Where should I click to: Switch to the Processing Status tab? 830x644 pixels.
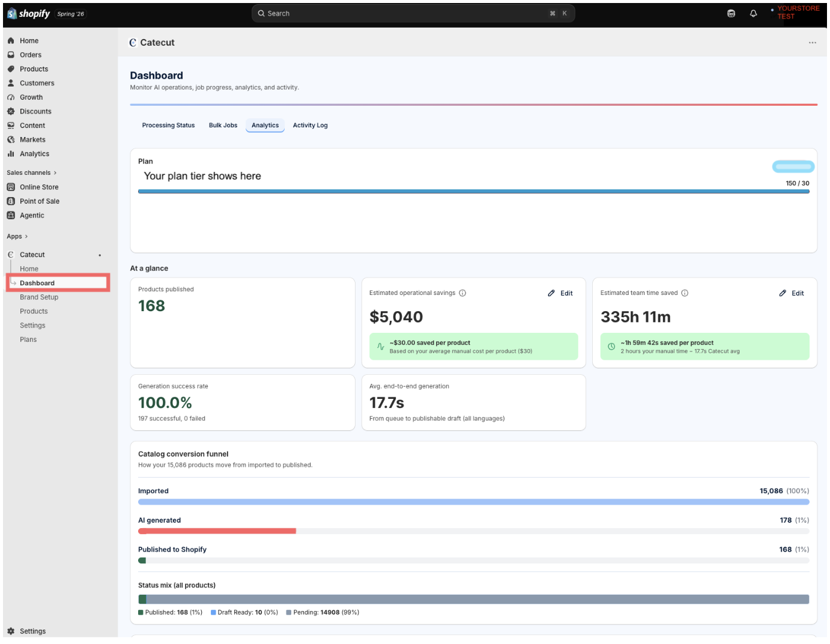pyautogui.click(x=168, y=126)
